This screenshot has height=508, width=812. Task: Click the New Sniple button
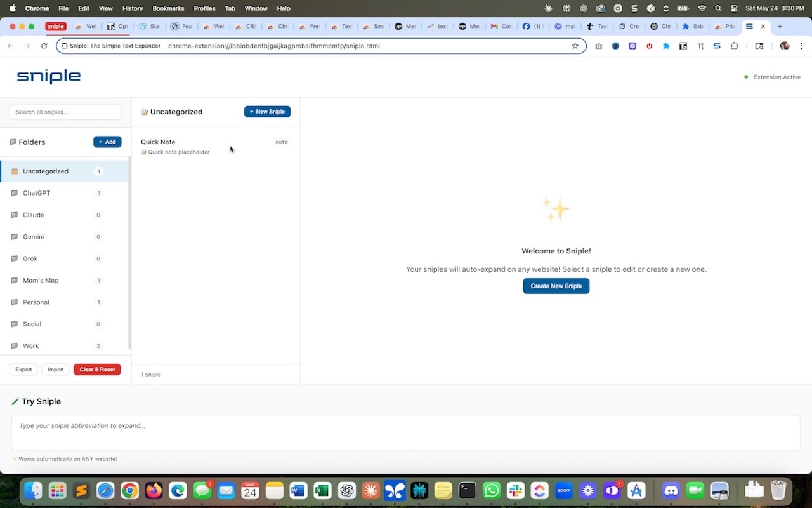pos(267,112)
